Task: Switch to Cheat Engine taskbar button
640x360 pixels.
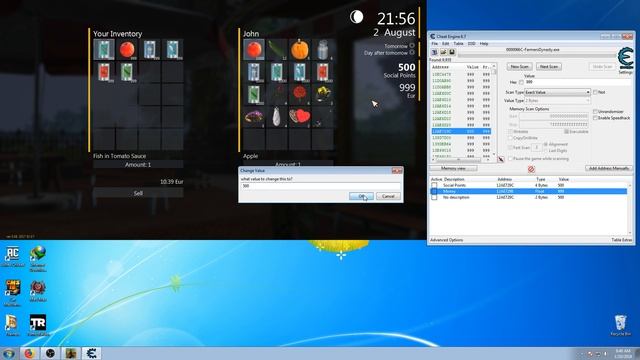Action: coord(91,353)
